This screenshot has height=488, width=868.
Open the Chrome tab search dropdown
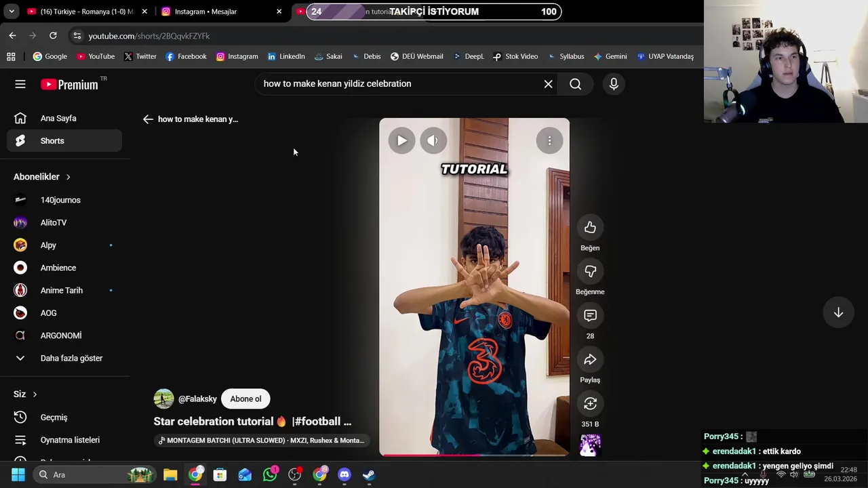[x=12, y=12]
